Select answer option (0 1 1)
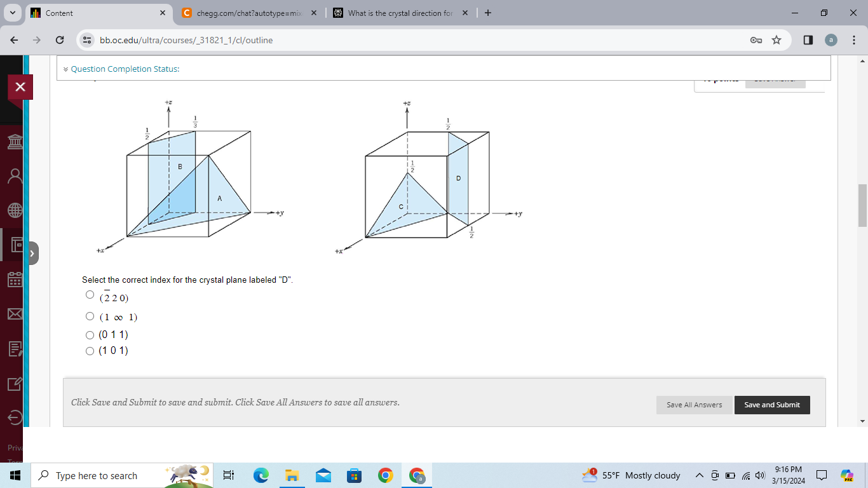868x488 pixels. point(90,334)
